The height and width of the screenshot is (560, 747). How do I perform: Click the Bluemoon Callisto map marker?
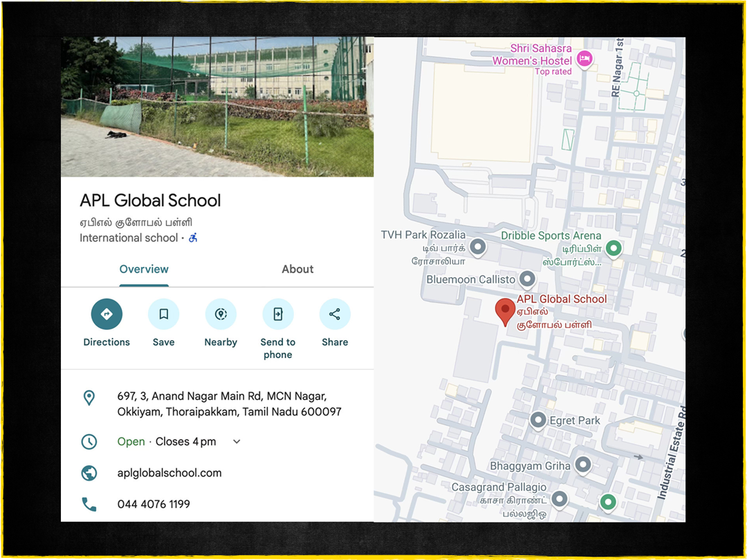(x=527, y=280)
